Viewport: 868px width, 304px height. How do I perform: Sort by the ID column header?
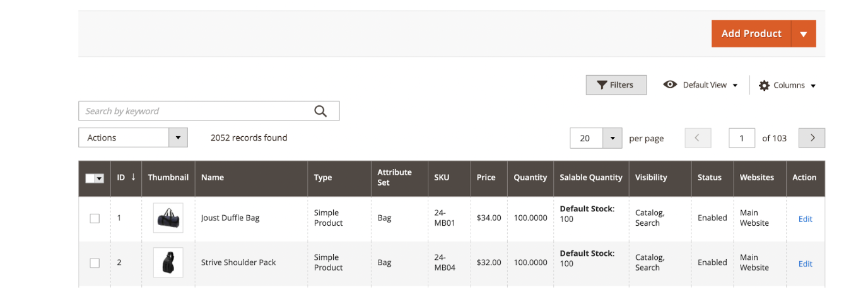pos(126,177)
